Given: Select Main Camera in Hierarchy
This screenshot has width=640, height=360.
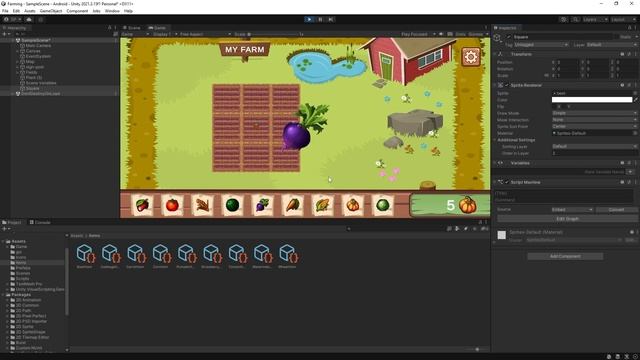Looking at the screenshot, I should pos(38,46).
